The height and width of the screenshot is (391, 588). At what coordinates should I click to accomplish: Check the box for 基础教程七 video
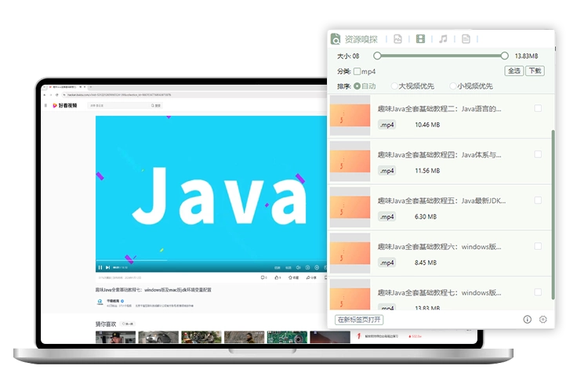538,292
